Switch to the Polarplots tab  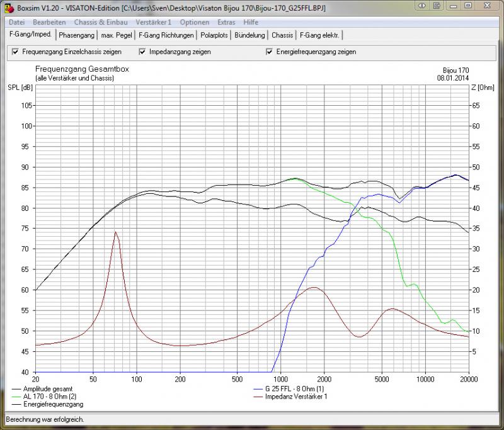[x=214, y=35]
